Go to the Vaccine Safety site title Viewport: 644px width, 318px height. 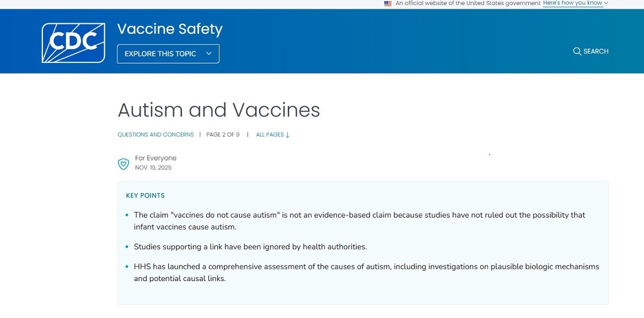click(170, 29)
